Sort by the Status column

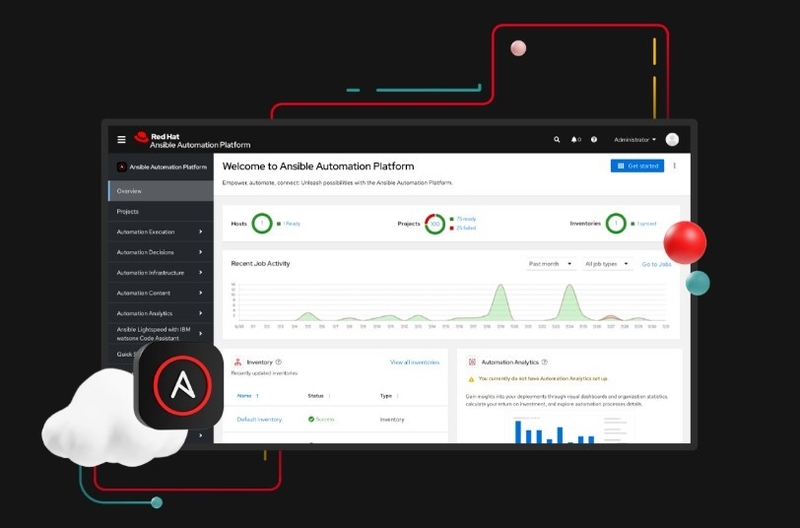(x=319, y=396)
